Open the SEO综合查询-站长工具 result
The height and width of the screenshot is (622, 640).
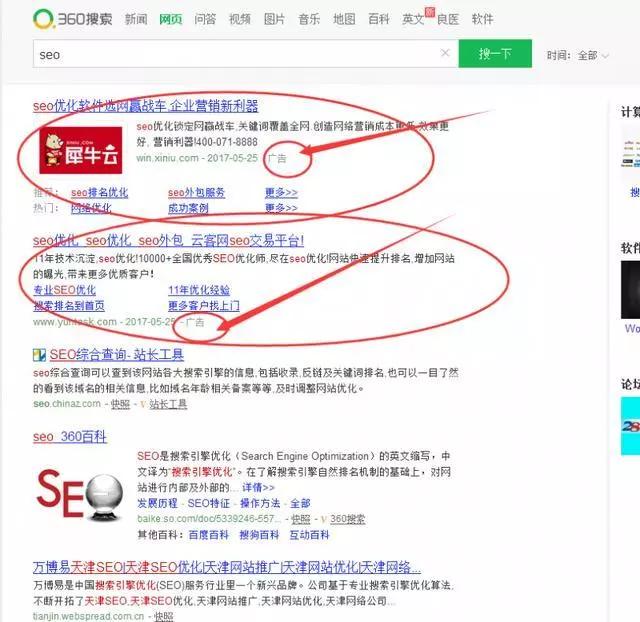(117, 355)
